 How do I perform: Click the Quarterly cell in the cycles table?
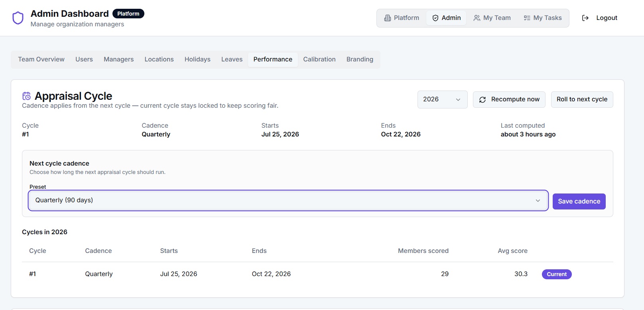(x=99, y=274)
